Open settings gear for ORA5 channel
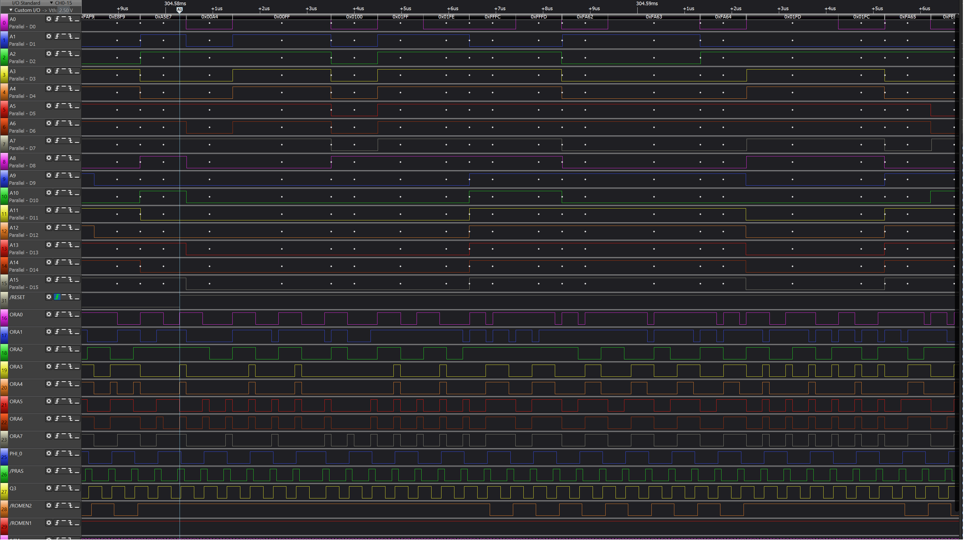Image resolution: width=980 pixels, height=545 pixels. tap(49, 401)
